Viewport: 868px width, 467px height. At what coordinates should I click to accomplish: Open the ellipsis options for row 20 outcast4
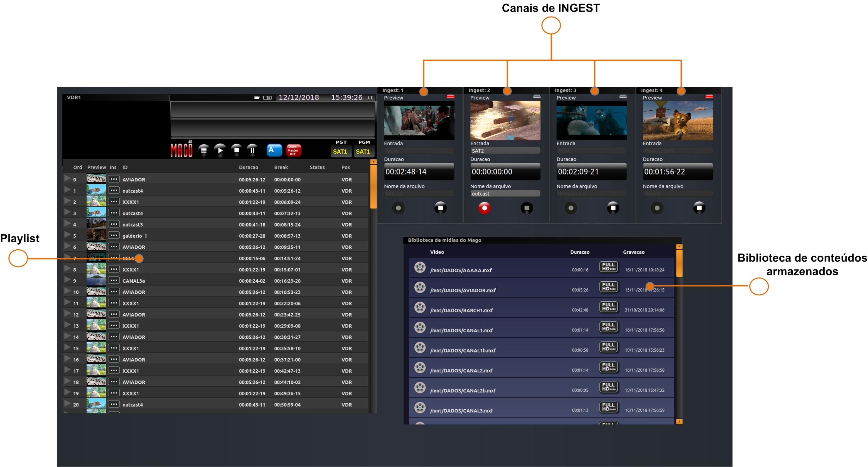(x=114, y=404)
